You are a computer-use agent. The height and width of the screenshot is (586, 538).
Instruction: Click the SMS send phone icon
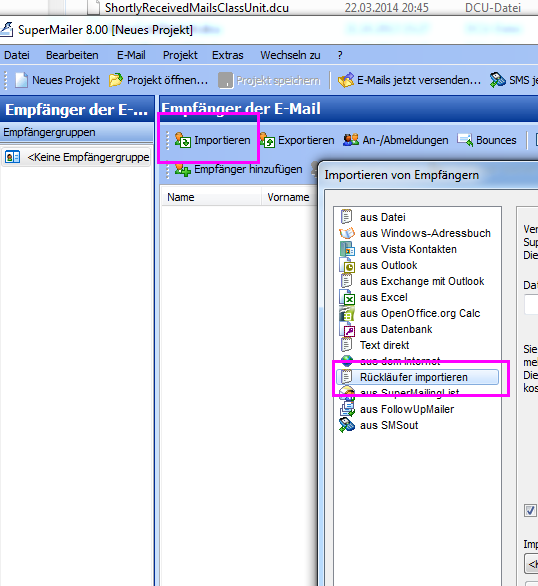(x=498, y=80)
